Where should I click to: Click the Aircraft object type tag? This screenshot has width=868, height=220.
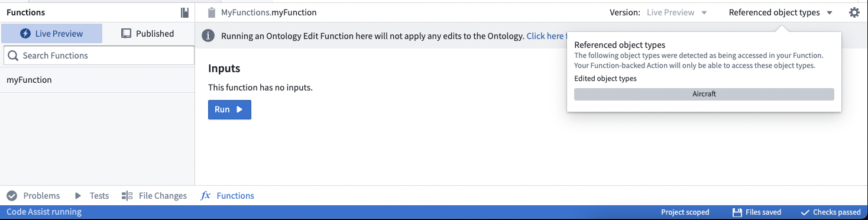click(x=704, y=94)
